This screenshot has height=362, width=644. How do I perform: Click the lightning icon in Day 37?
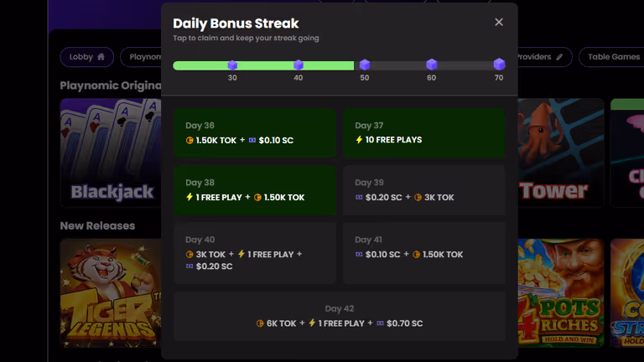359,140
